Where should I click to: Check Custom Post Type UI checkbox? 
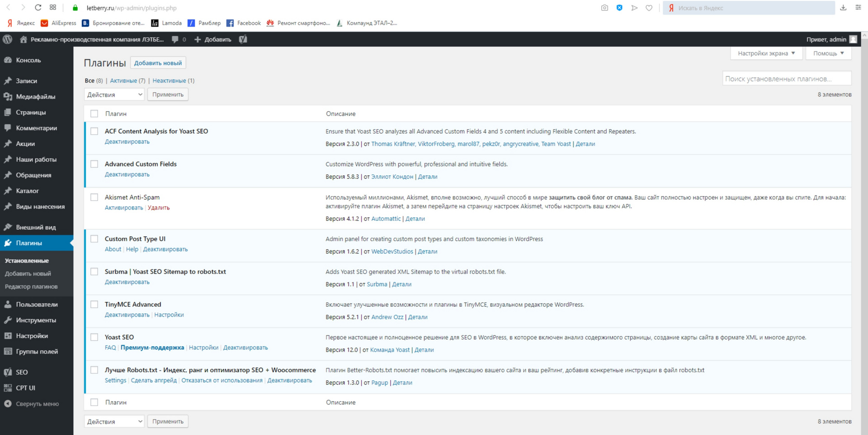pyautogui.click(x=94, y=239)
